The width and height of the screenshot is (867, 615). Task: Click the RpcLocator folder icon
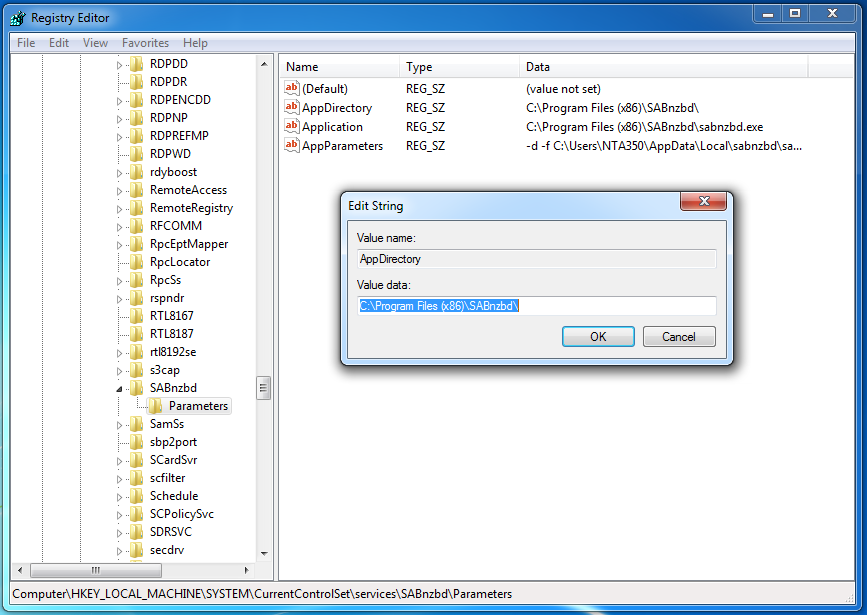pyautogui.click(x=136, y=262)
